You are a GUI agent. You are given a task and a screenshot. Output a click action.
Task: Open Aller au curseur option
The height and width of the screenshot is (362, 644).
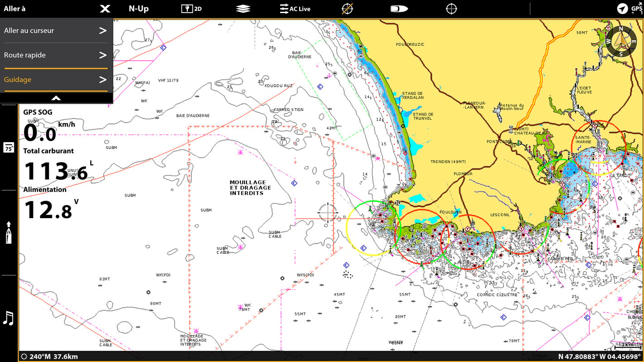coord(56,31)
